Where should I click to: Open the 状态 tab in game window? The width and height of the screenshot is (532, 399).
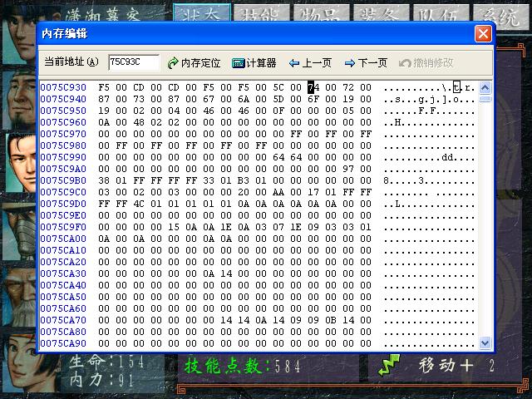point(202,14)
